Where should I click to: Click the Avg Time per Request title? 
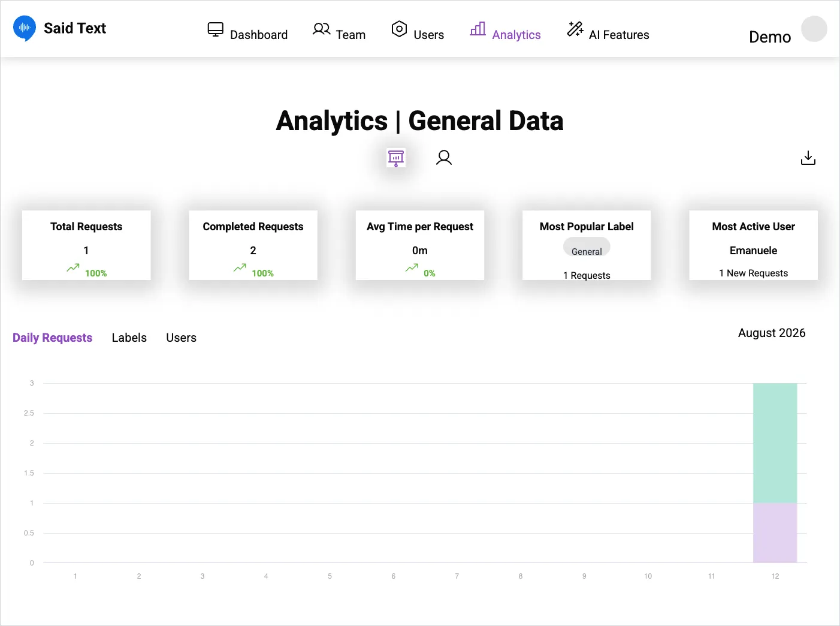pyautogui.click(x=420, y=227)
